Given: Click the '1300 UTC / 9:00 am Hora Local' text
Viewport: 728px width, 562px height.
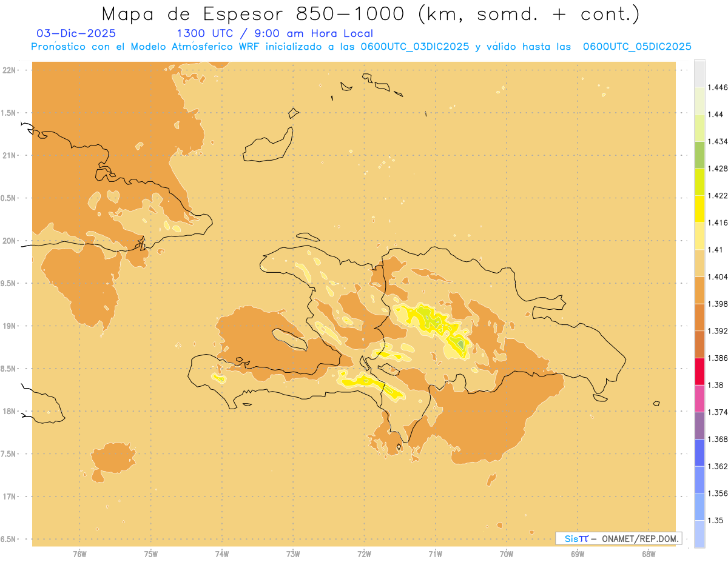Looking at the screenshot, I should coord(275,33).
